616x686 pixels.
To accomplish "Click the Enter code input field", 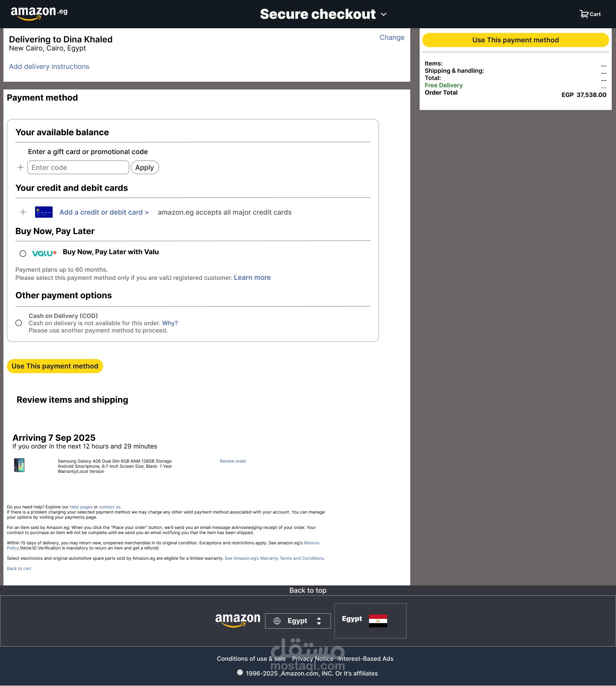I will (78, 167).
